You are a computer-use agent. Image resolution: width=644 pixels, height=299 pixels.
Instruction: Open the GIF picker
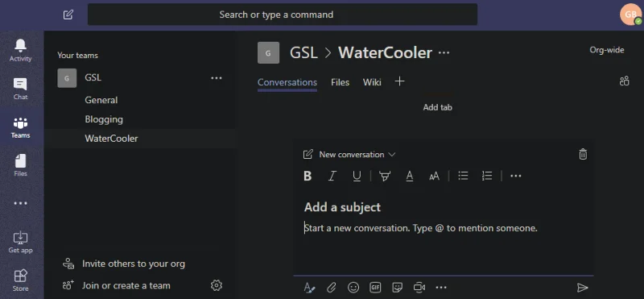tap(375, 288)
